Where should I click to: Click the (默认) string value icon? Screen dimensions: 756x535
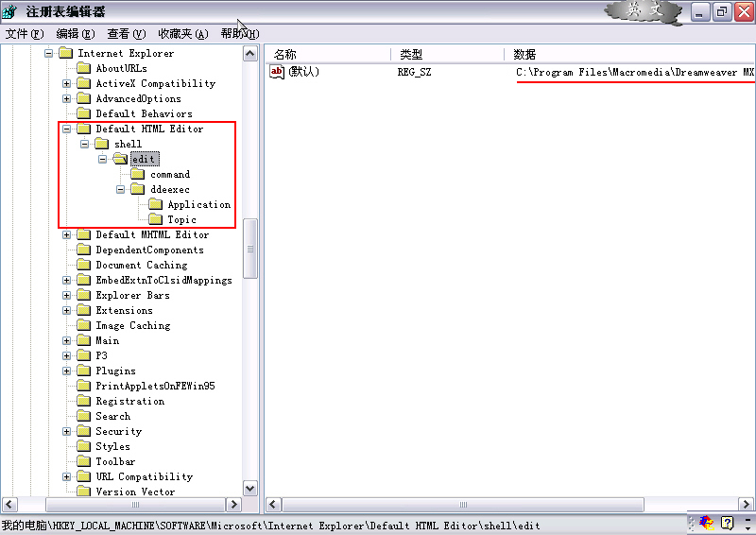(x=277, y=72)
